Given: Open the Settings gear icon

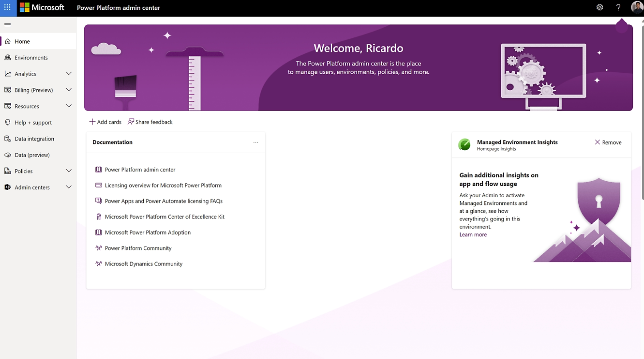Looking at the screenshot, I should 600,8.
